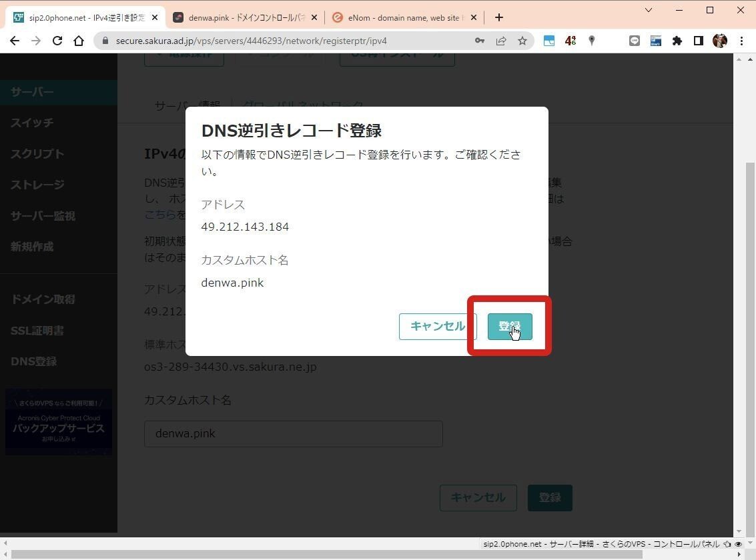Click the map pin extension icon
This screenshot has width=756, height=560.
pyautogui.click(x=592, y=41)
